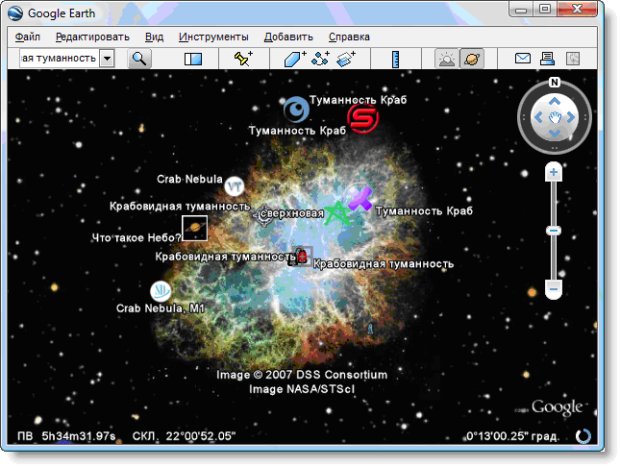620x467 pixels.
Task: Open the search history dropdown arrow
Action: [107, 59]
